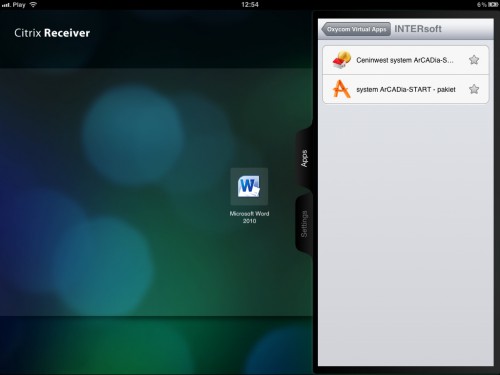The image size is (500, 375).
Task: Tap the INTERsoft folder title
Action: click(418, 29)
